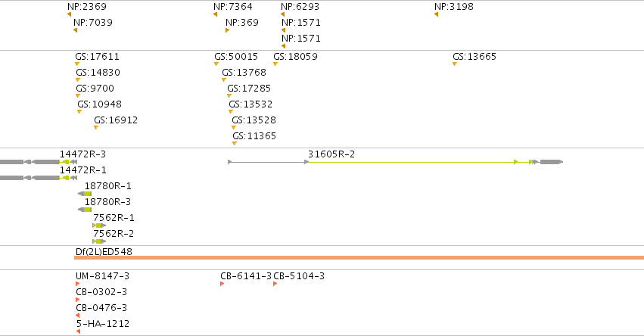Screen dimensions: 644x336
Task: Select the NP:369 insertion marker
Action: click(x=228, y=30)
